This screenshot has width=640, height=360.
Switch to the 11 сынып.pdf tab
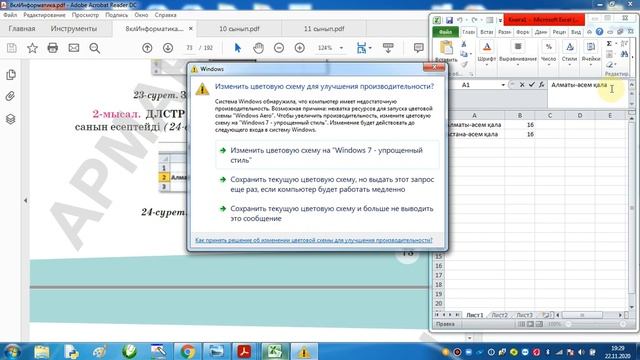(x=324, y=29)
